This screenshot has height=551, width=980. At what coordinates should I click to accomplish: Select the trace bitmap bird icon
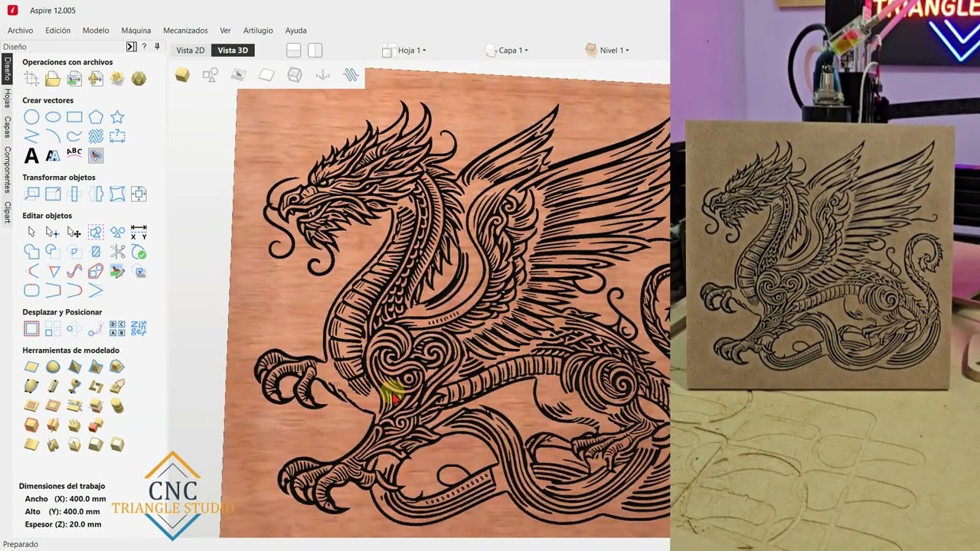coord(96,155)
